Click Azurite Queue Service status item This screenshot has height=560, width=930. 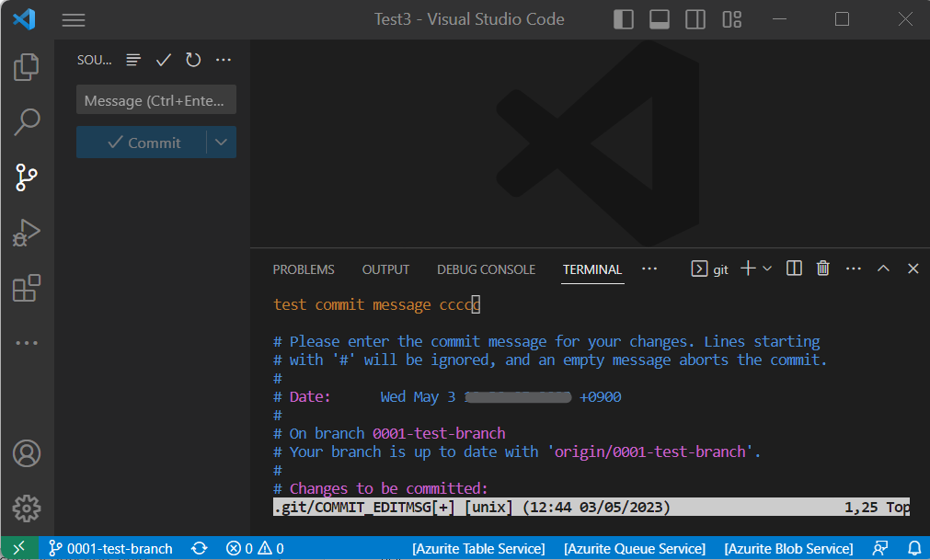tap(635, 549)
